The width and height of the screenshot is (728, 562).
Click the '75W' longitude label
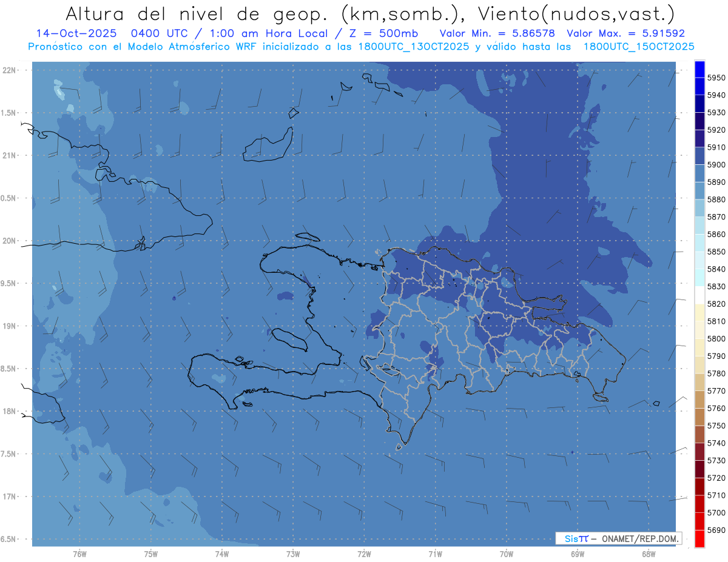(x=150, y=554)
